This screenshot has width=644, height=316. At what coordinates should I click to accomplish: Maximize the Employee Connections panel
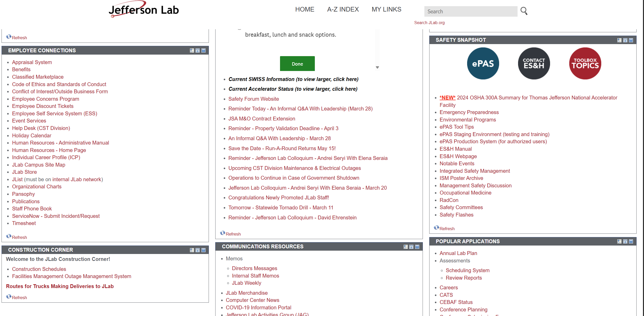click(203, 50)
